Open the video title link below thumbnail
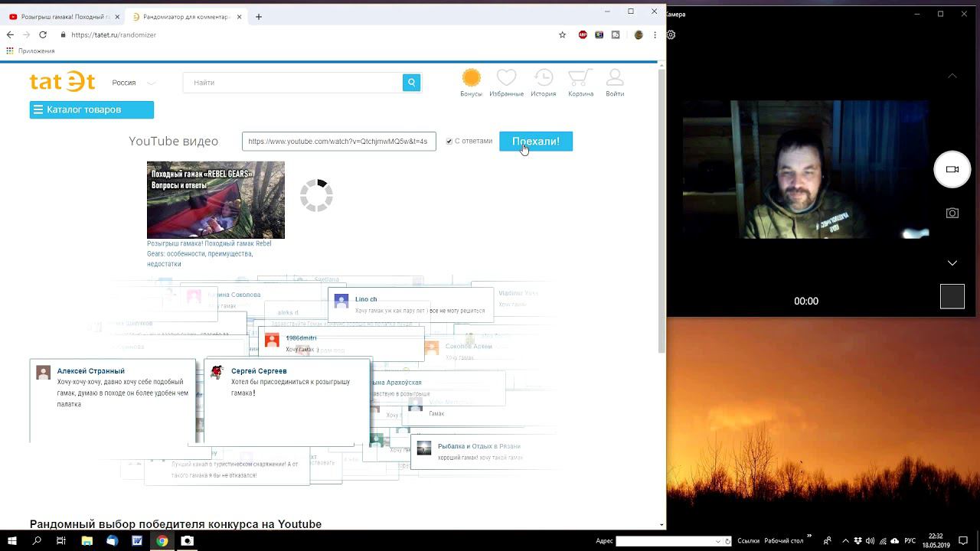The width and height of the screenshot is (980, 551). pyautogui.click(x=209, y=253)
